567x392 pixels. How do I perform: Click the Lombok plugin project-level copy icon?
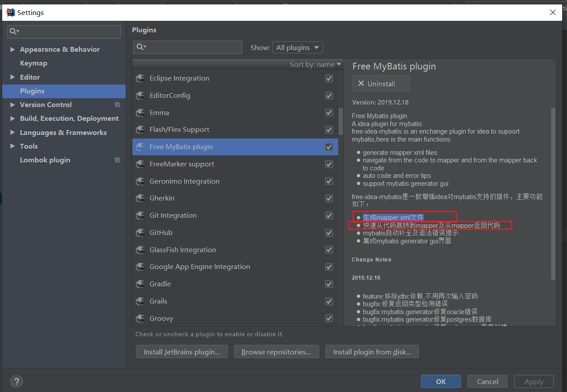117,160
